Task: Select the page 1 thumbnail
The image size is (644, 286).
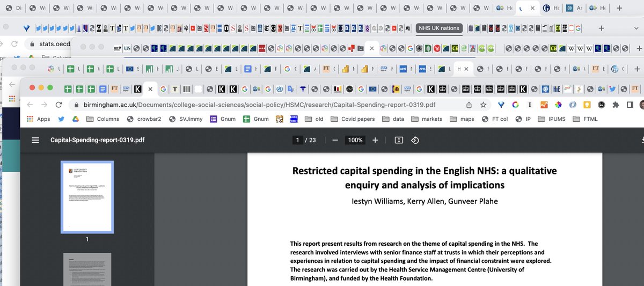Action: (x=87, y=196)
